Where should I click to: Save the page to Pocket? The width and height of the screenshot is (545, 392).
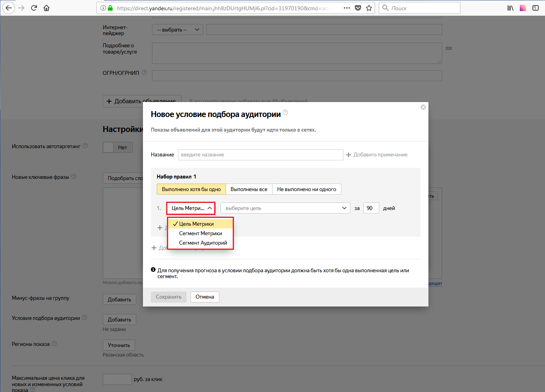358,8
